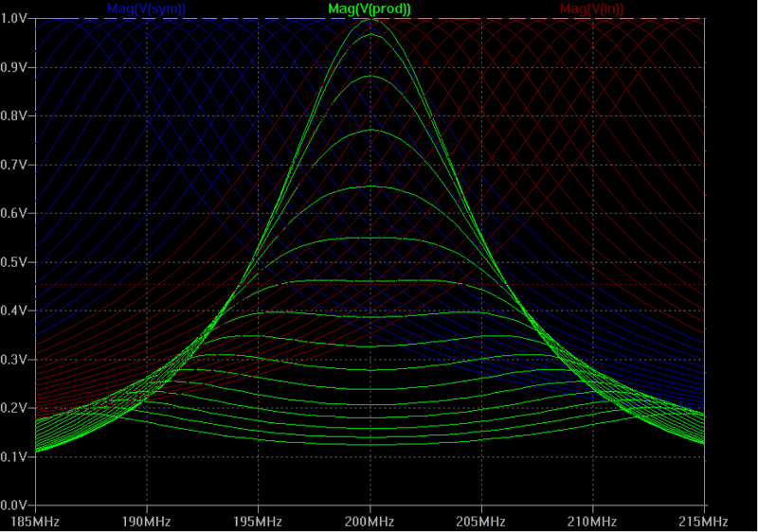758x532 pixels.
Task: Select the 205MHz frequency label
Action: point(481,522)
